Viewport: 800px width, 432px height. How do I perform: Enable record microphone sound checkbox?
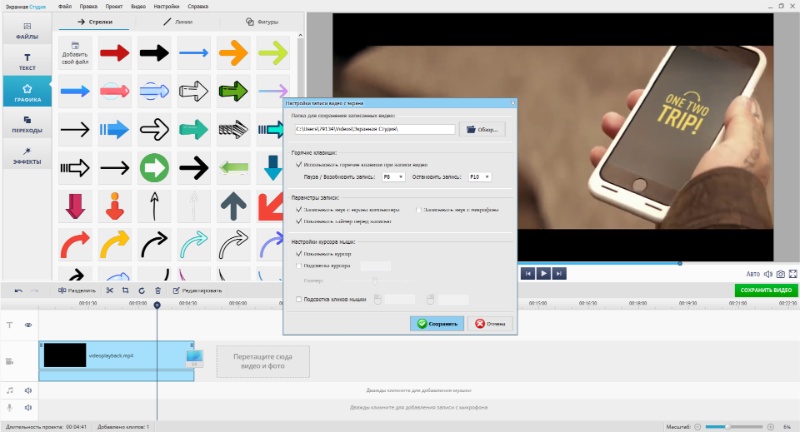(418, 210)
